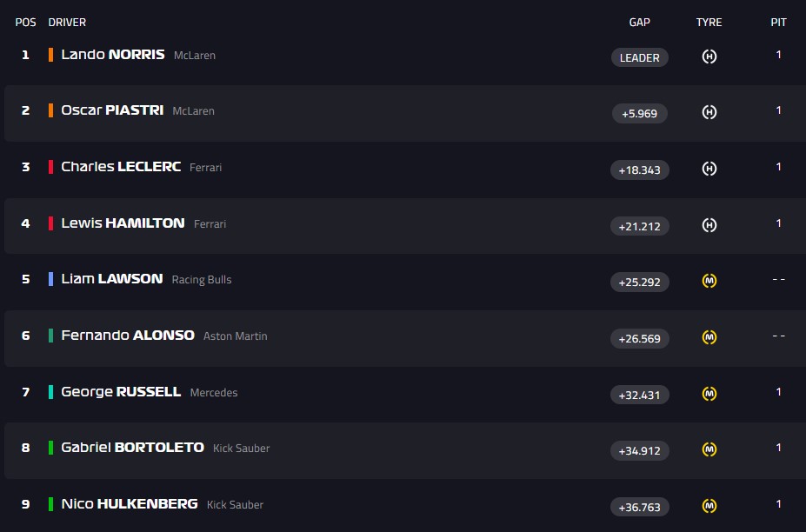Click Lawson's medium tyre icon
This screenshot has width=806, height=532.
pos(709,282)
